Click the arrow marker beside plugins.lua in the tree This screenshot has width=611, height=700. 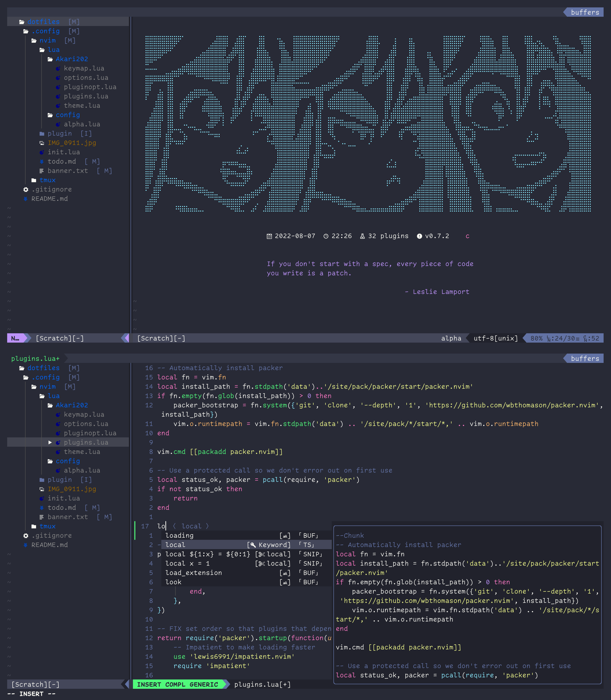[x=50, y=442]
